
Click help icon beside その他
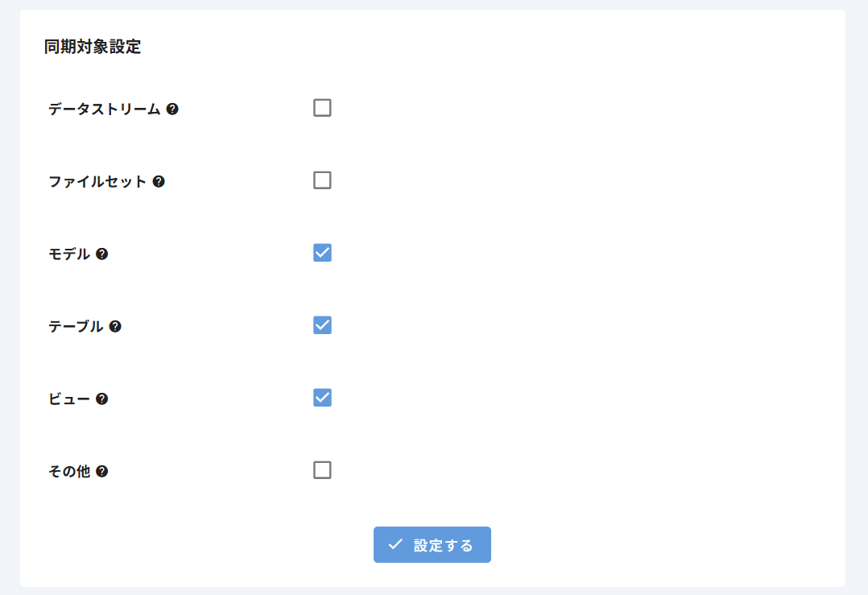coord(101,472)
